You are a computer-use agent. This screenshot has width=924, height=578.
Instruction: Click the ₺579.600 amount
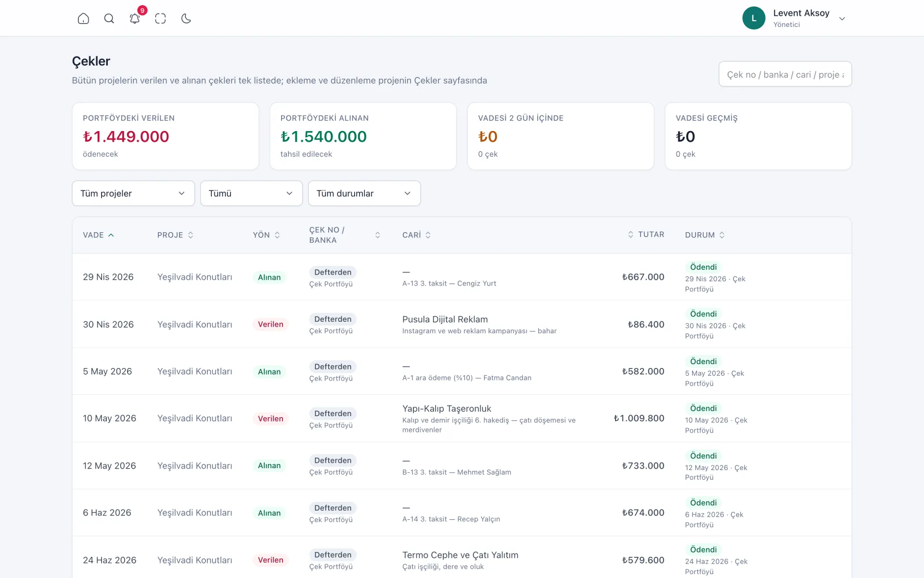coord(643,560)
